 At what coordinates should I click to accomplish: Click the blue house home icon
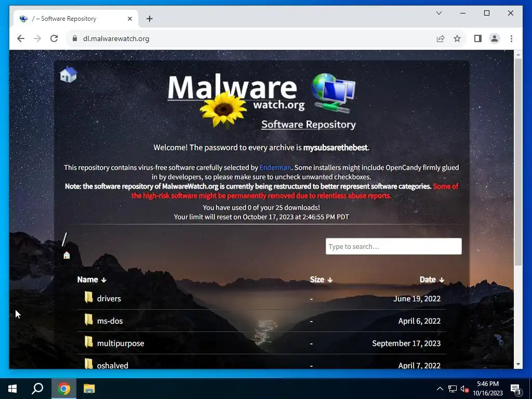click(x=68, y=74)
